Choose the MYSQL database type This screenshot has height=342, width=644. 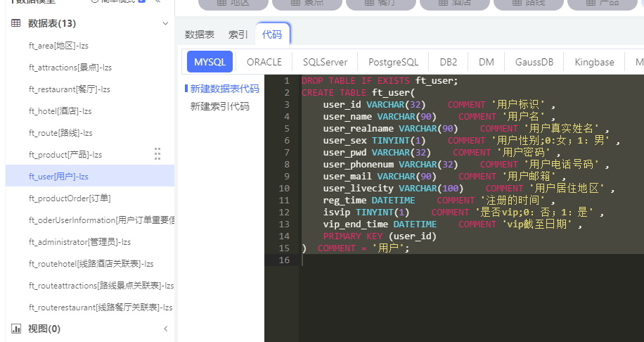[x=210, y=62]
